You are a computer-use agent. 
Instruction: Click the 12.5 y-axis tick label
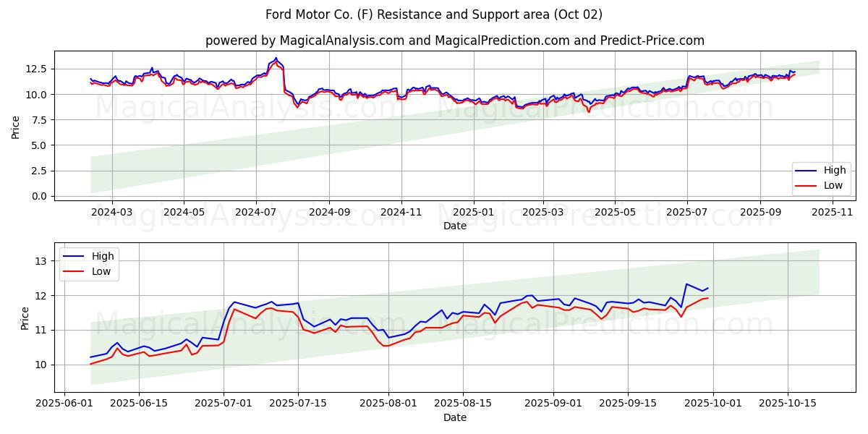click(x=36, y=69)
